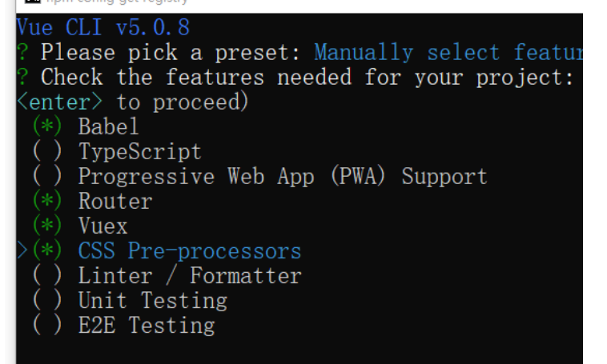
Task: Uncheck the Babel checkbox
Action: click(47, 126)
